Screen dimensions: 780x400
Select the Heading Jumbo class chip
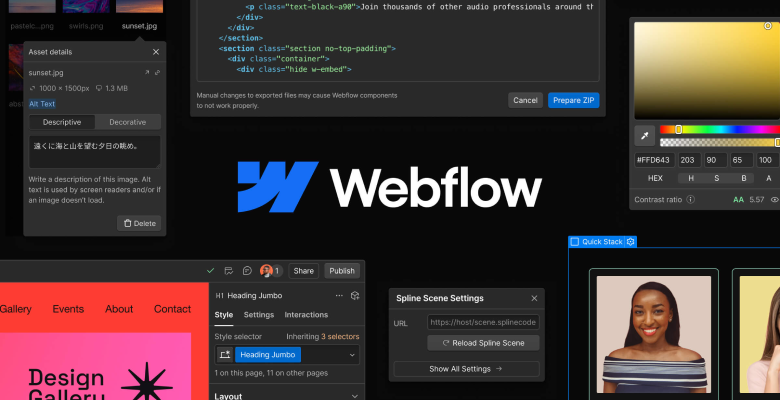pyautogui.click(x=268, y=355)
